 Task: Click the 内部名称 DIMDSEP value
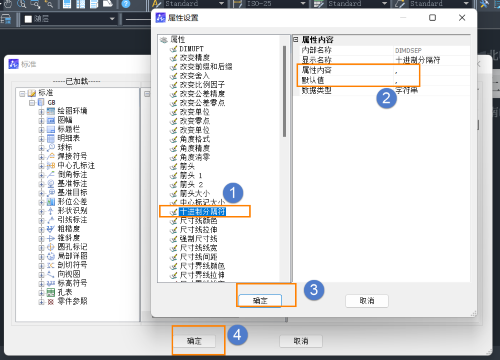click(408, 50)
